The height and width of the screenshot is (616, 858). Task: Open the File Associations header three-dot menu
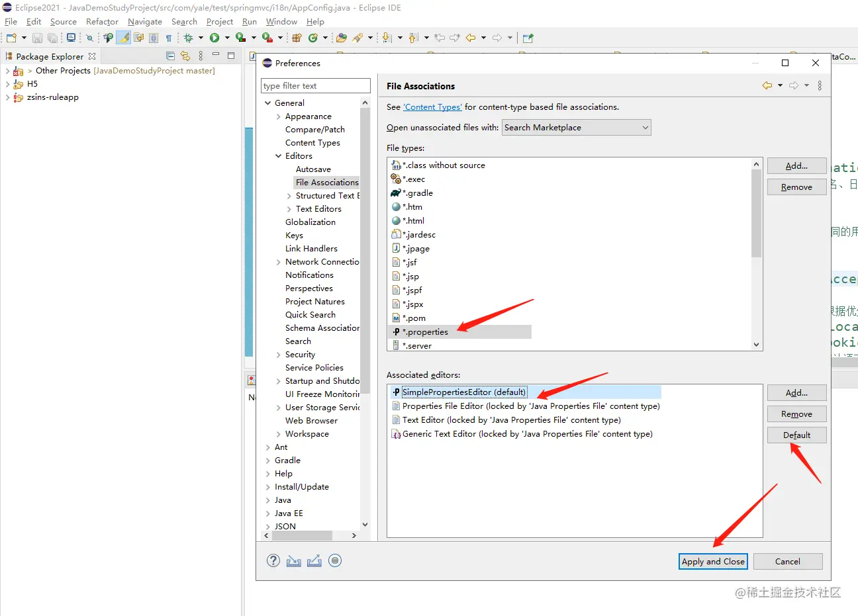point(820,85)
